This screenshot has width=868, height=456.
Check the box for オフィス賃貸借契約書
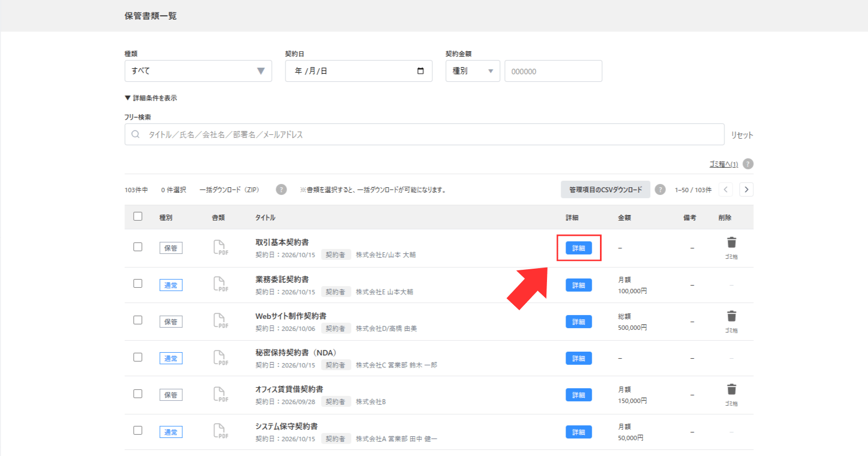pos(138,394)
